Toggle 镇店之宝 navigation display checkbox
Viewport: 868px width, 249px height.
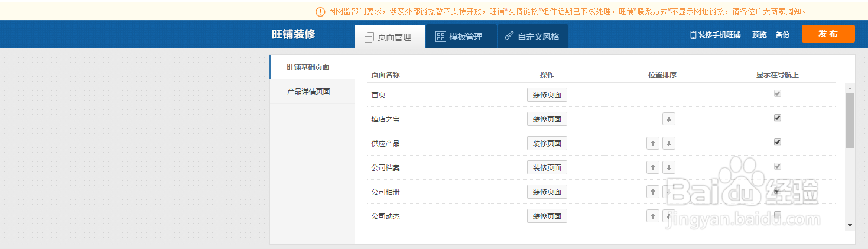point(778,118)
